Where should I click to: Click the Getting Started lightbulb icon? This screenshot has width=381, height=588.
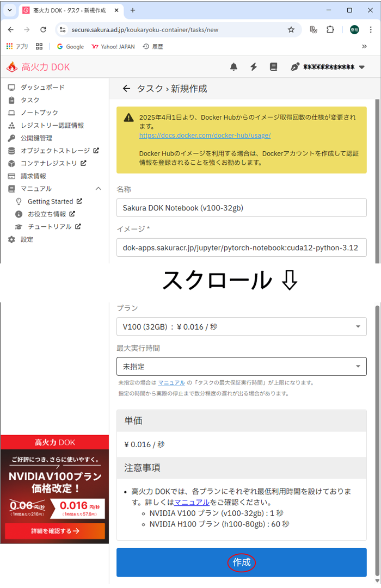pyautogui.click(x=19, y=201)
